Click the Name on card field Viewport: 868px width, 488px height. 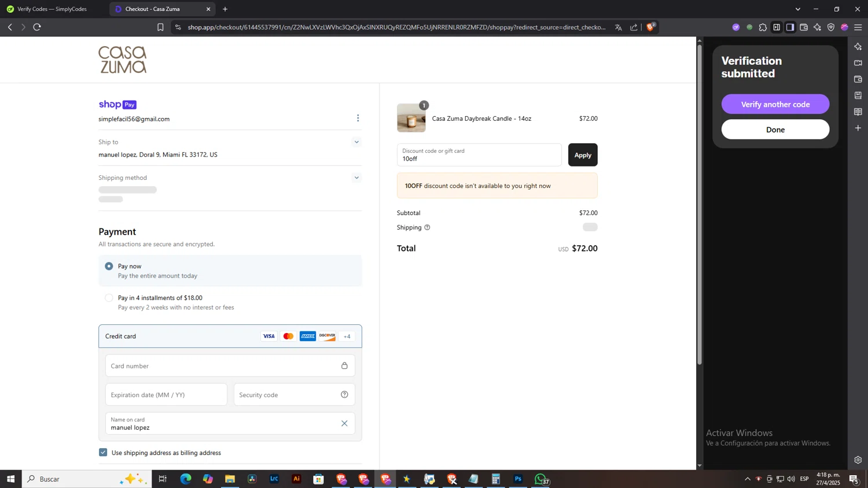[230, 423]
